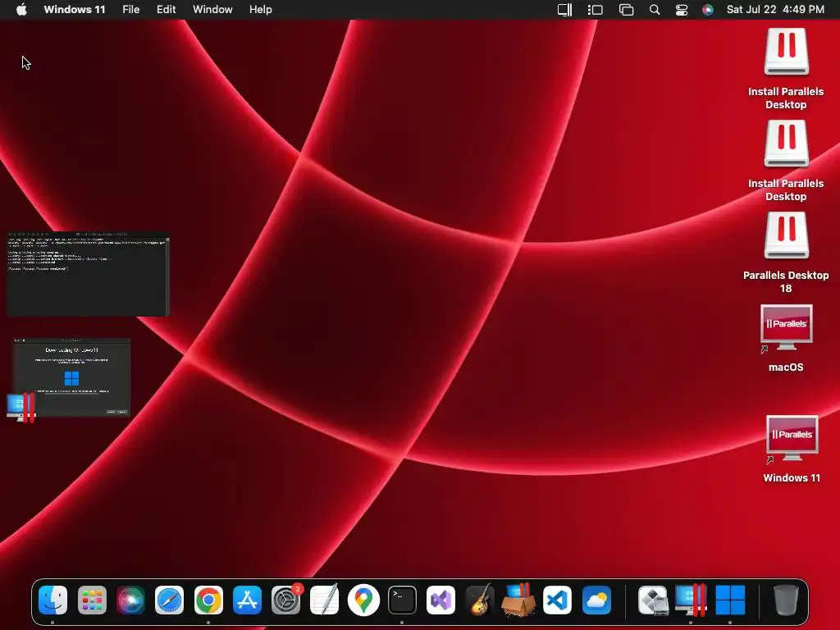Screen dimensions: 840x630
Task: Open Control Center in menu bar
Action: pyautogui.click(x=682, y=10)
